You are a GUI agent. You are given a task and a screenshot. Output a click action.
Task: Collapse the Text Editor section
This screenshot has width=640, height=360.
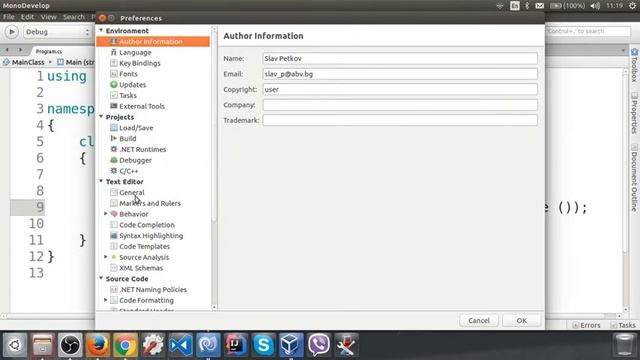pyautogui.click(x=101, y=181)
